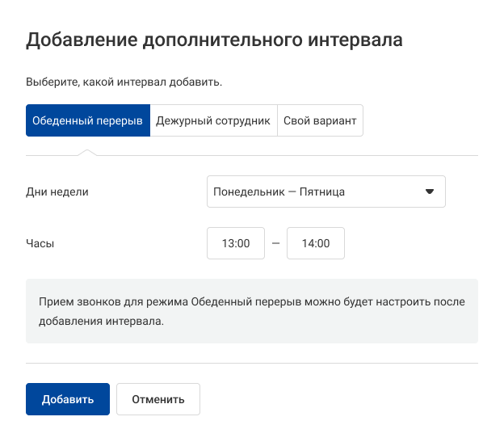This screenshot has height=442, width=504.
Task: Click the Выберите, какой интервал добавить text
Action: coord(124,82)
